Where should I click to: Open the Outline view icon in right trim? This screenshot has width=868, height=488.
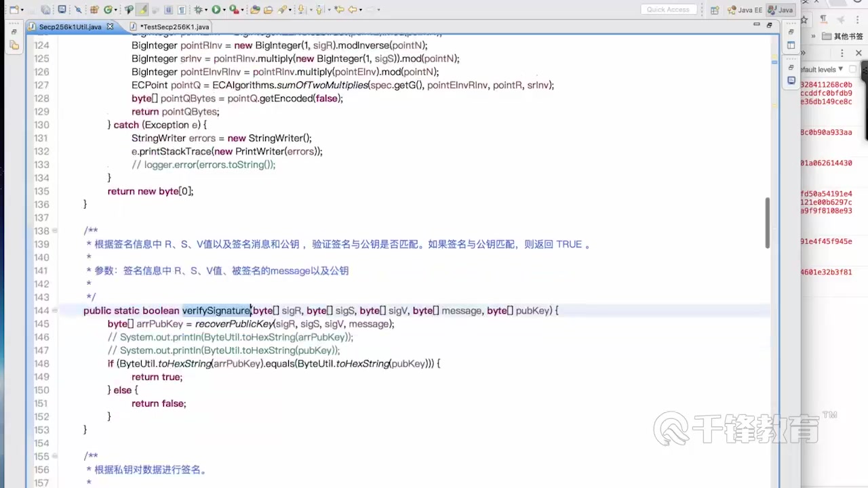tap(791, 45)
